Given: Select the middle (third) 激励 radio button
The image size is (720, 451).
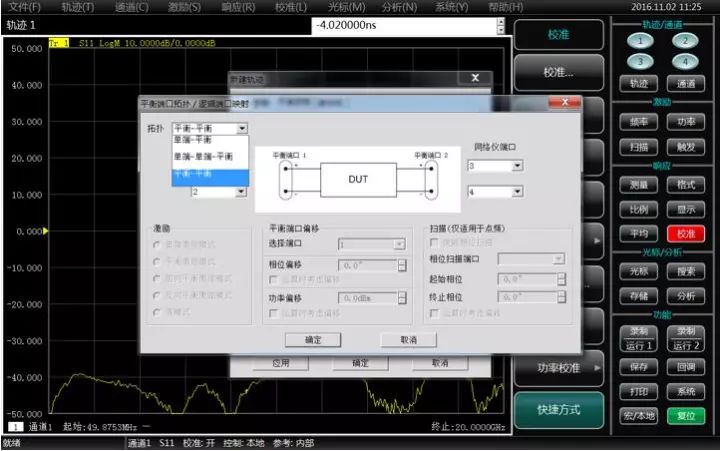Looking at the screenshot, I should pyautogui.click(x=157, y=279).
